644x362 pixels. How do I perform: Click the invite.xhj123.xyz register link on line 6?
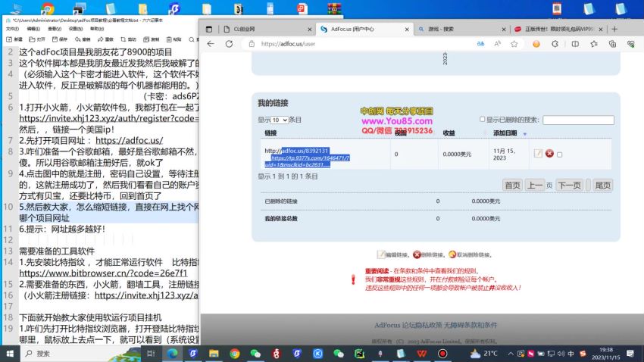tap(109, 118)
